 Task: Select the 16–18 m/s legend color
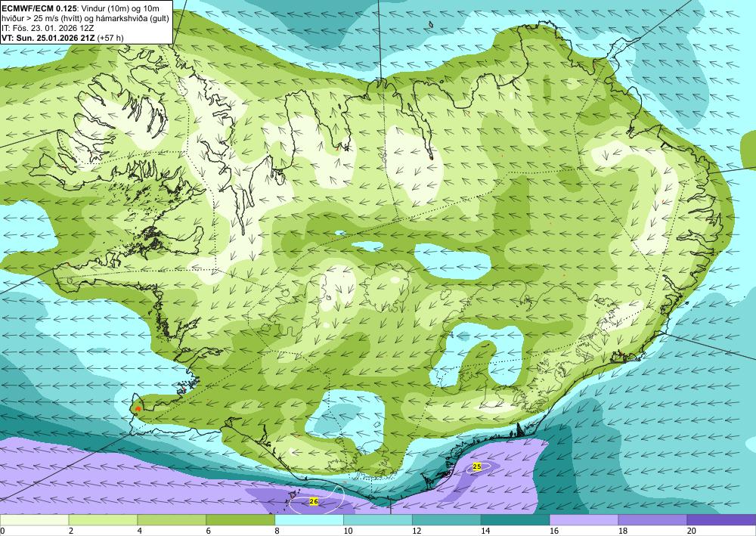pos(584,520)
